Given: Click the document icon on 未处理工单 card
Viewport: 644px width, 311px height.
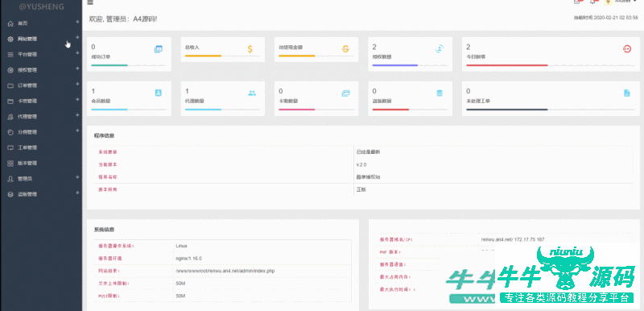Looking at the screenshot, I should tap(627, 93).
